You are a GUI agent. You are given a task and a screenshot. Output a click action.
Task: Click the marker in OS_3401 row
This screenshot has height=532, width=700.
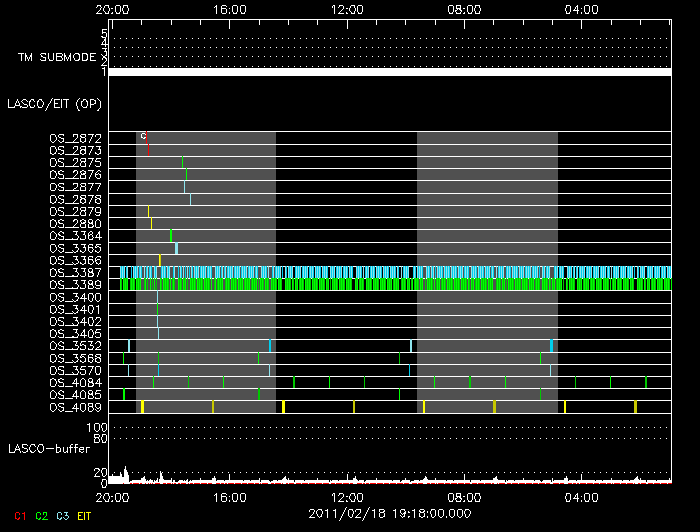point(157,309)
